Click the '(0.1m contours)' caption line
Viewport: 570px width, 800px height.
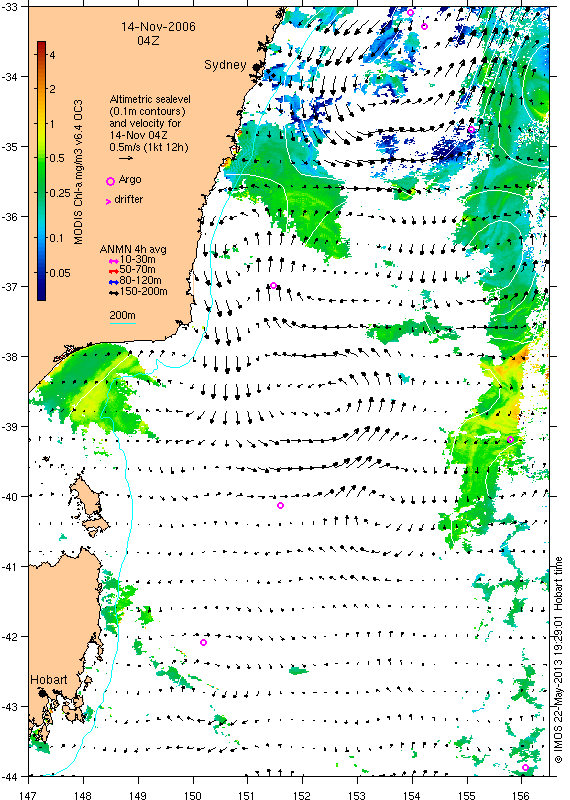click(147, 111)
